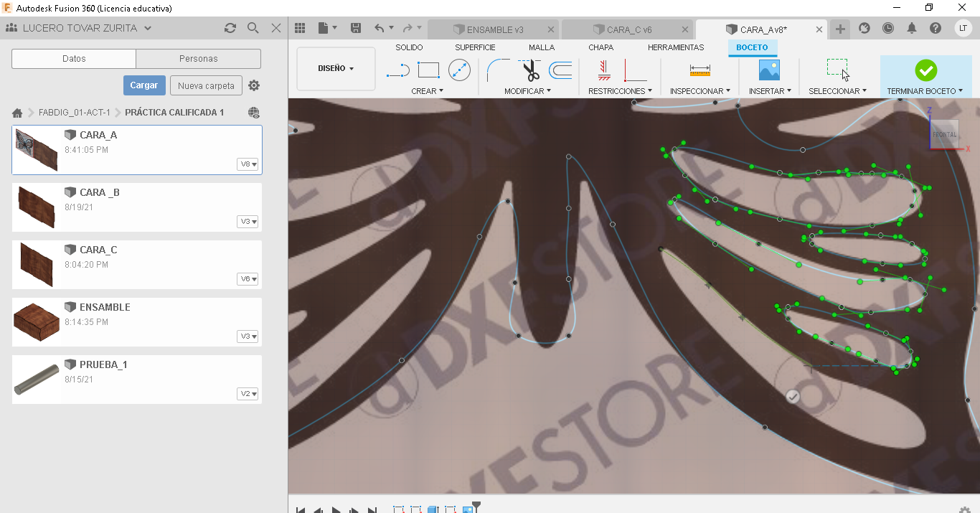Screen dimensions: 980x513
Task: Switch to the SUPERFICIE tab
Action: pyautogui.click(x=475, y=47)
